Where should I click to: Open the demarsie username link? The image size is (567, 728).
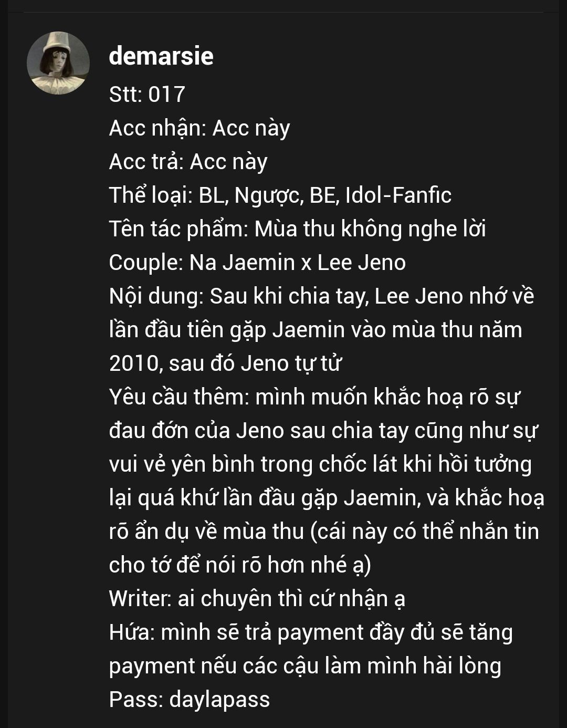(x=161, y=56)
